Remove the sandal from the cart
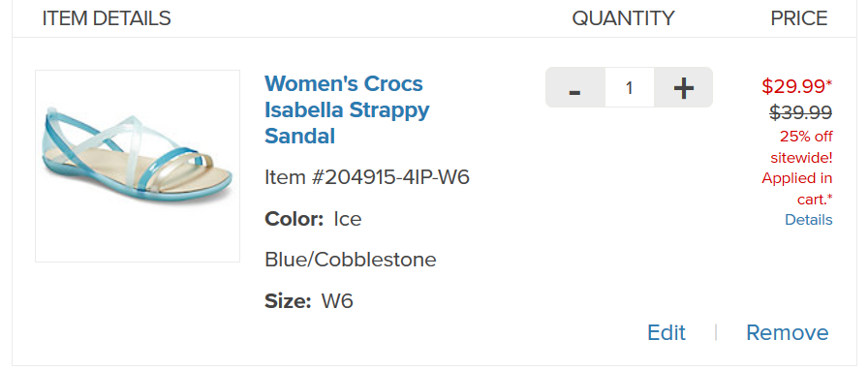This screenshot has height=371, width=868. (788, 333)
